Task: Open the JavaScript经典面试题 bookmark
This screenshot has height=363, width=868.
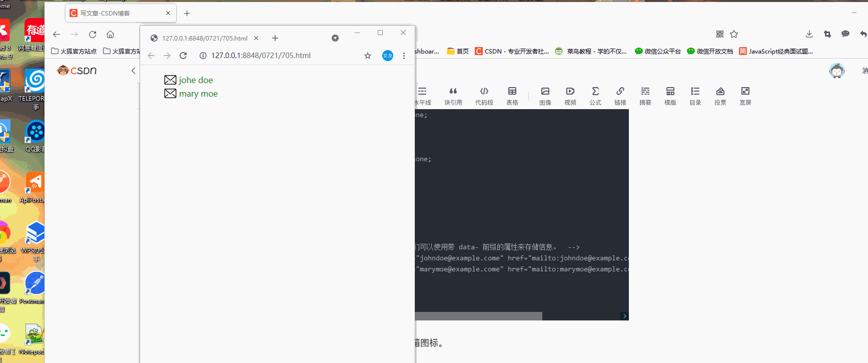Action: [776, 51]
